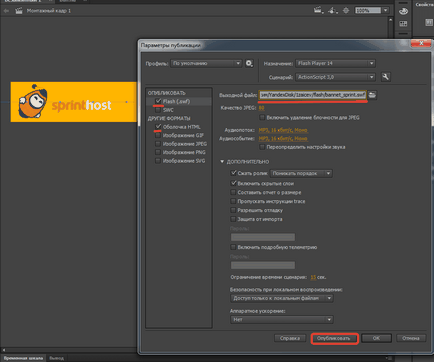434x362 pixels.
Task: Open the color palette panel icon
Action: (x=403, y=11)
